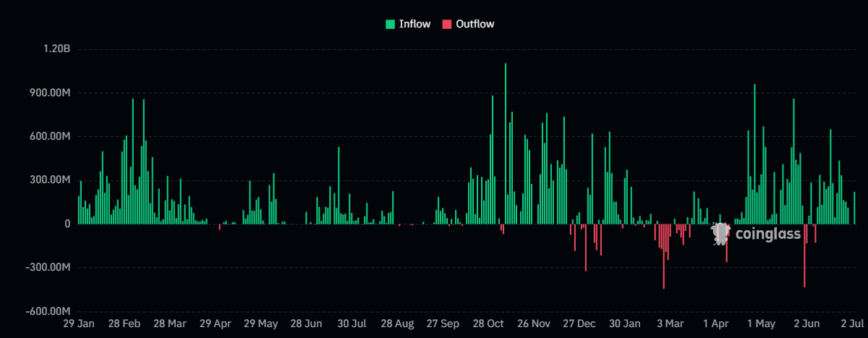Select the tallest green inflow bar
The height and width of the screenshot is (338, 868).
pyautogui.click(x=506, y=143)
